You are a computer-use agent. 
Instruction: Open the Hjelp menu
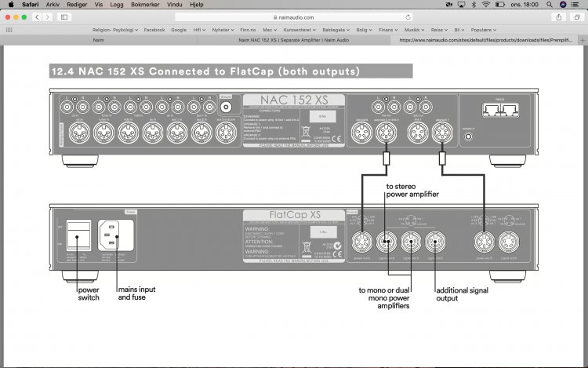click(x=197, y=5)
